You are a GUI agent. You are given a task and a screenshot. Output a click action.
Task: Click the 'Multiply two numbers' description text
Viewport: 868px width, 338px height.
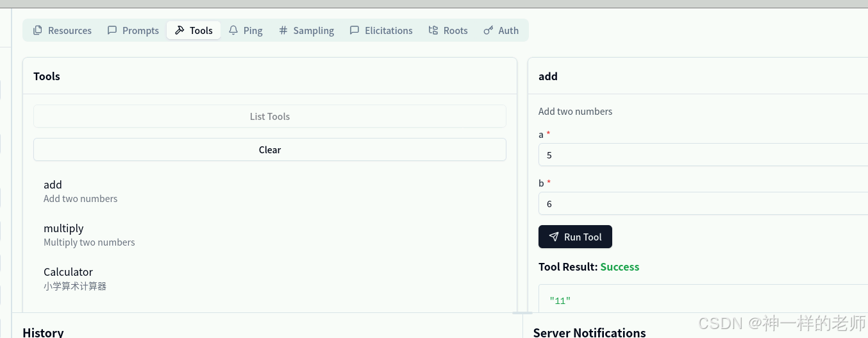[89, 242]
